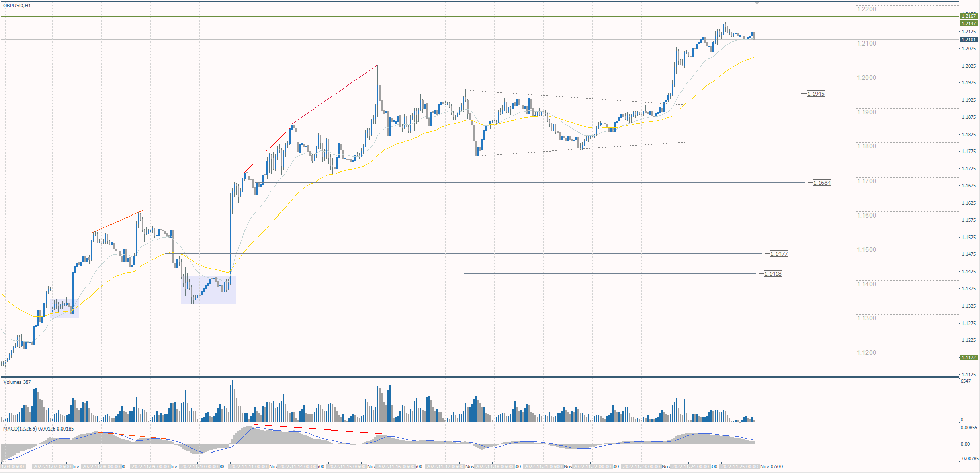Click the 1.1225 tick on the price scale
The image size is (980, 473).
[969, 340]
